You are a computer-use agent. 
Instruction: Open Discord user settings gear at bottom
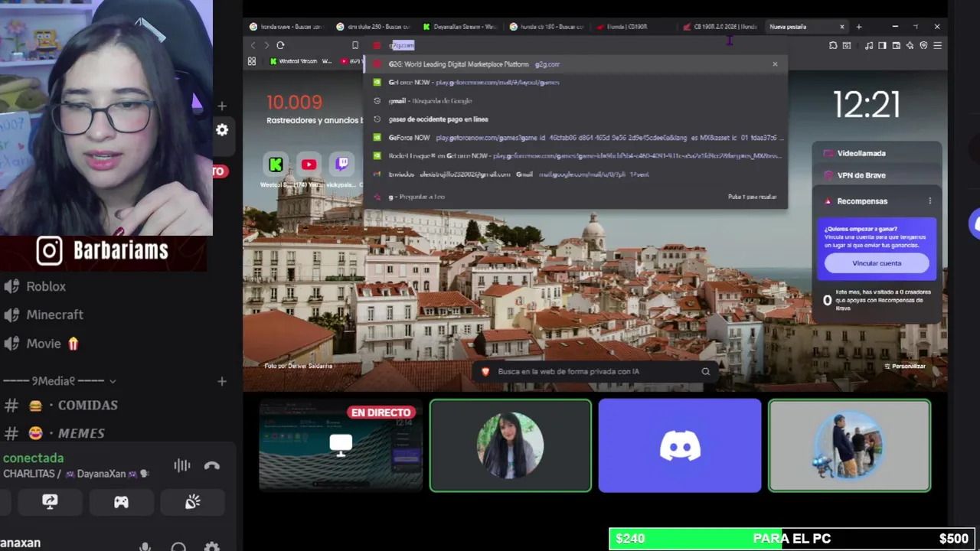point(212,546)
